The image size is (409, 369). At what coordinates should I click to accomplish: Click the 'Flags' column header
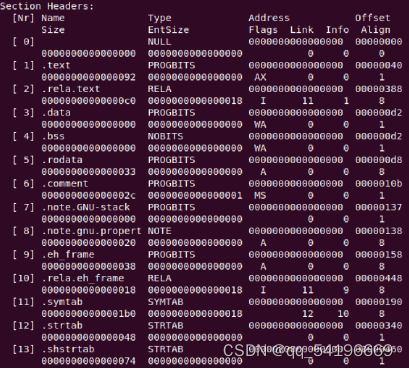(x=263, y=30)
